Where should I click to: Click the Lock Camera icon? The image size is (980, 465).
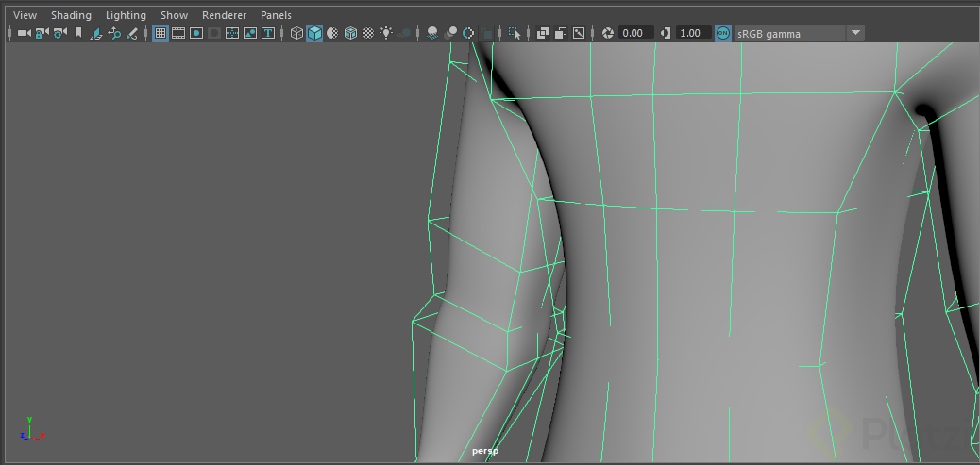click(x=42, y=33)
